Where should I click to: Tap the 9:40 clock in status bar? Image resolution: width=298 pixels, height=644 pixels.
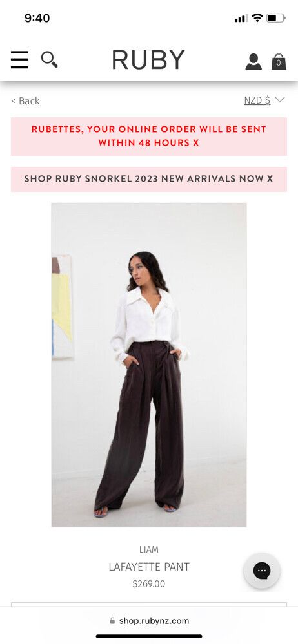pyautogui.click(x=37, y=18)
